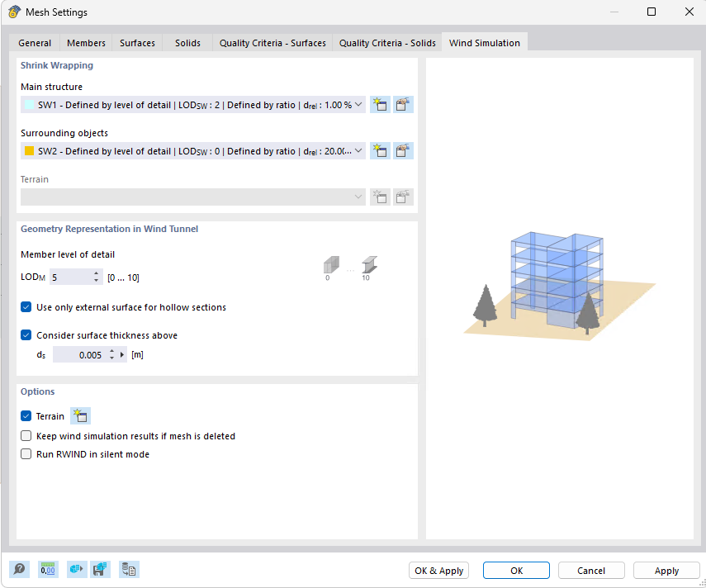706x588 pixels.
Task: Click the light blue SW1 color swatch
Action: point(29,105)
